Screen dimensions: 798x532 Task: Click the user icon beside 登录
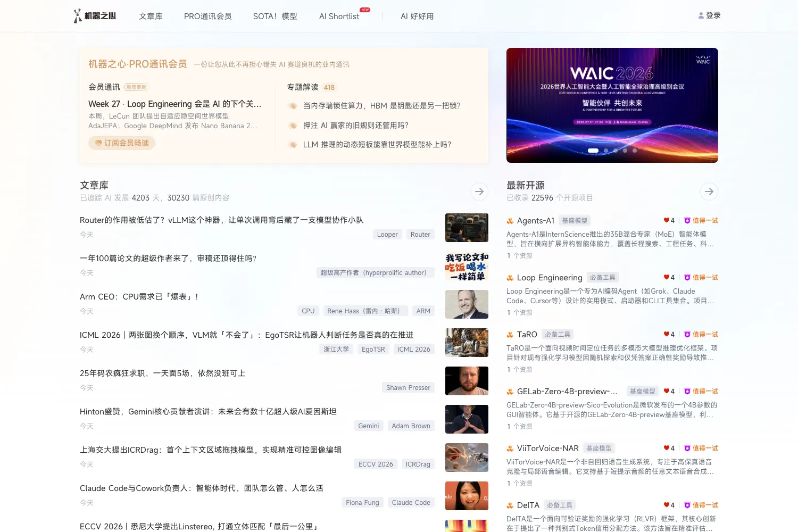coord(701,16)
